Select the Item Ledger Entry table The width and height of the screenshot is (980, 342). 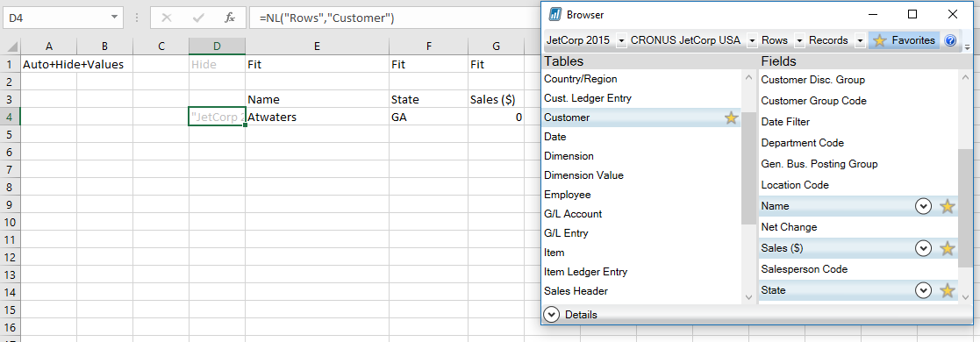642,272
